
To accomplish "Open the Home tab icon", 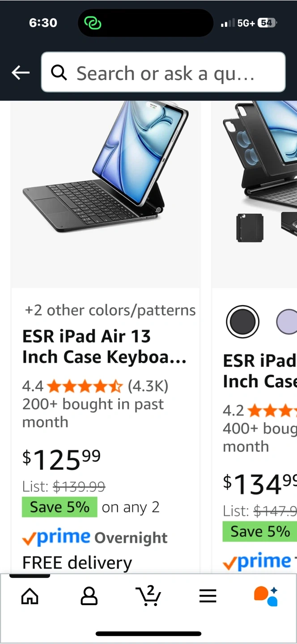I will coord(30,596).
